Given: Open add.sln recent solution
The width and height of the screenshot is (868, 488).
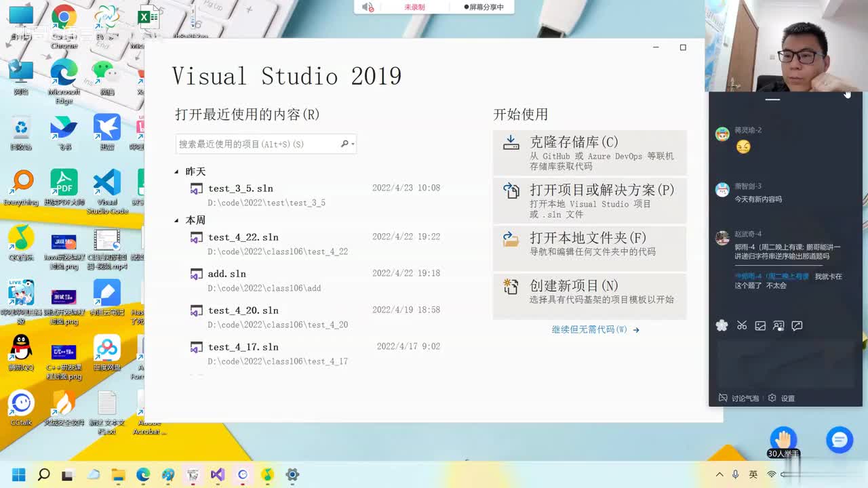Looking at the screenshot, I should click(x=315, y=280).
